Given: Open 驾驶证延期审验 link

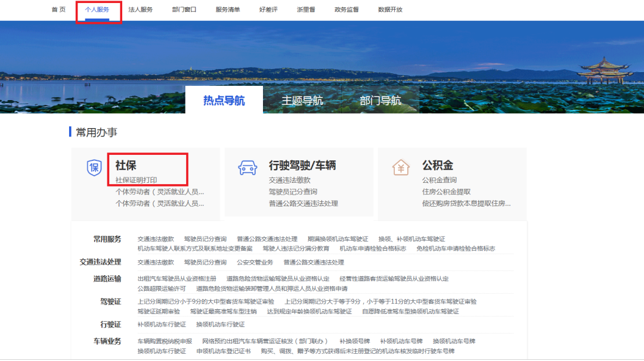Looking at the screenshot, I should pyautogui.click(x=159, y=311).
